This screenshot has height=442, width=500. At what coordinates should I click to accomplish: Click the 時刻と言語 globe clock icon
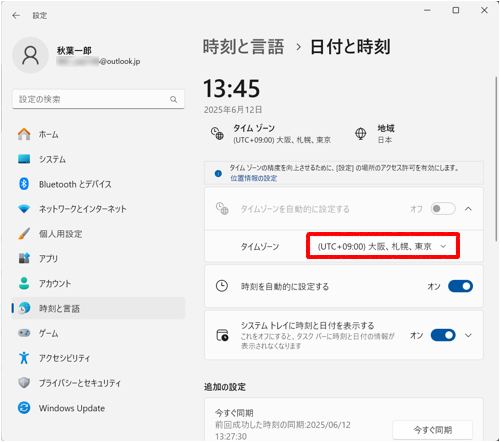[24, 308]
